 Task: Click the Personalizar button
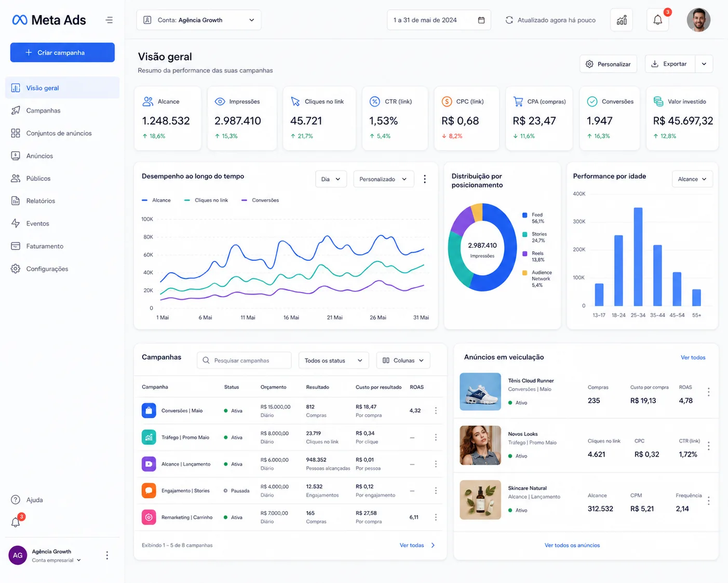[608, 64]
